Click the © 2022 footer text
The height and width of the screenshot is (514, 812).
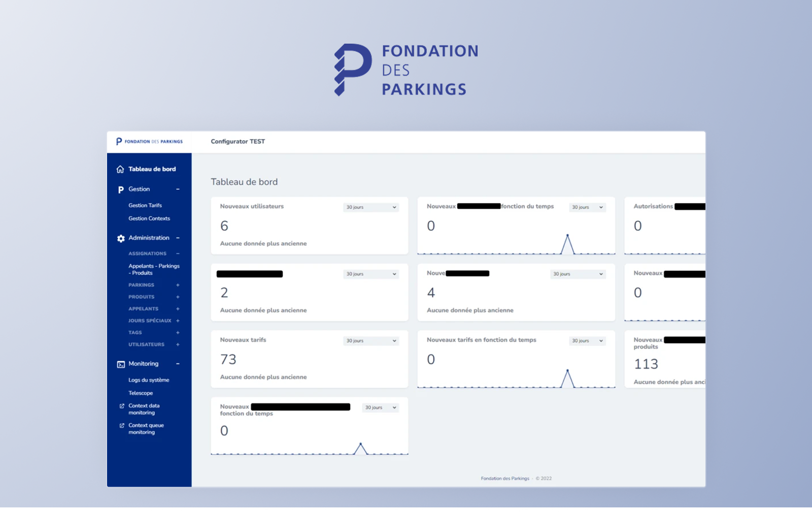pyautogui.click(x=544, y=478)
